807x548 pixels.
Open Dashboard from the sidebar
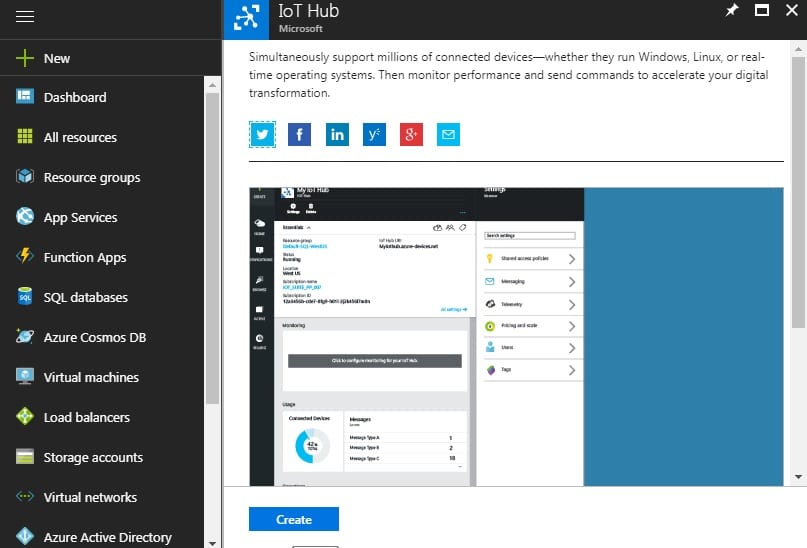pyautogui.click(x=74, y=97)
